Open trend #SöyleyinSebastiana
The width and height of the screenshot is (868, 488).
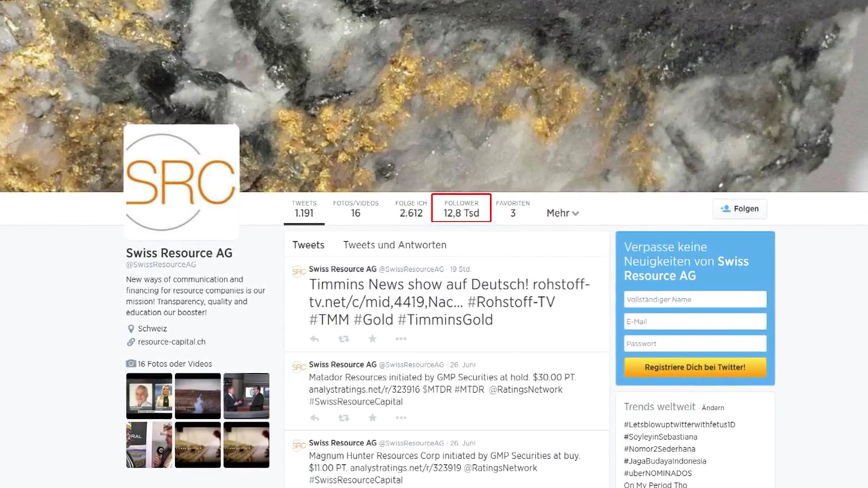point(660,437)
